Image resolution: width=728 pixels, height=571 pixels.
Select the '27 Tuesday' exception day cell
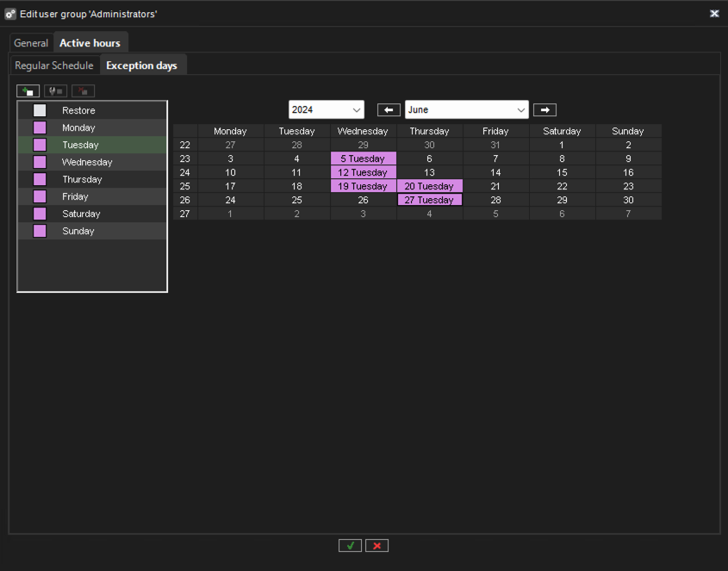(x=429, y=200)
